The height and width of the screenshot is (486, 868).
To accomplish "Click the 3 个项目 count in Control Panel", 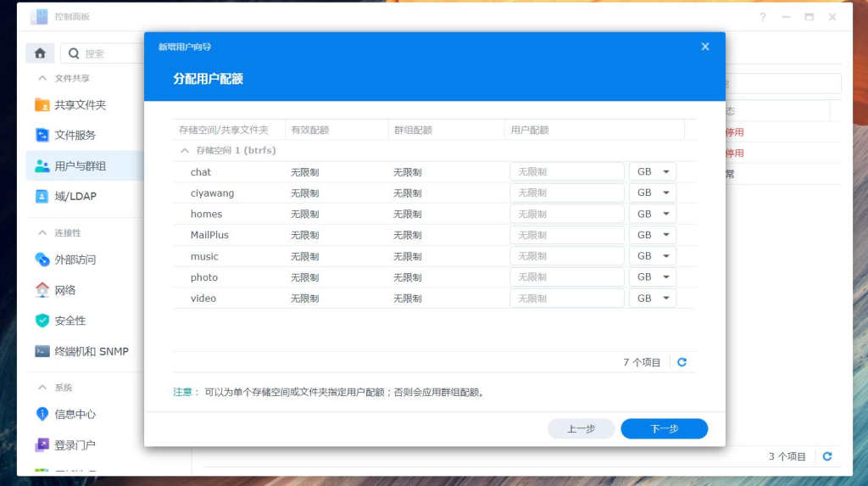I will coord(787,456).
